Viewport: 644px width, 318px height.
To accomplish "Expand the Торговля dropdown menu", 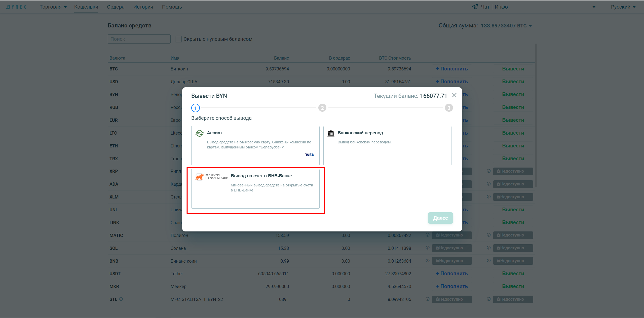I will [x=53, y=7].
